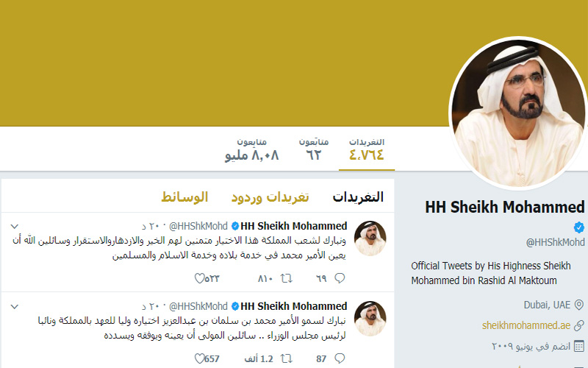588x368 pixels.
Task: Retweet the first tweet with retweet icon
Action: 287,278
